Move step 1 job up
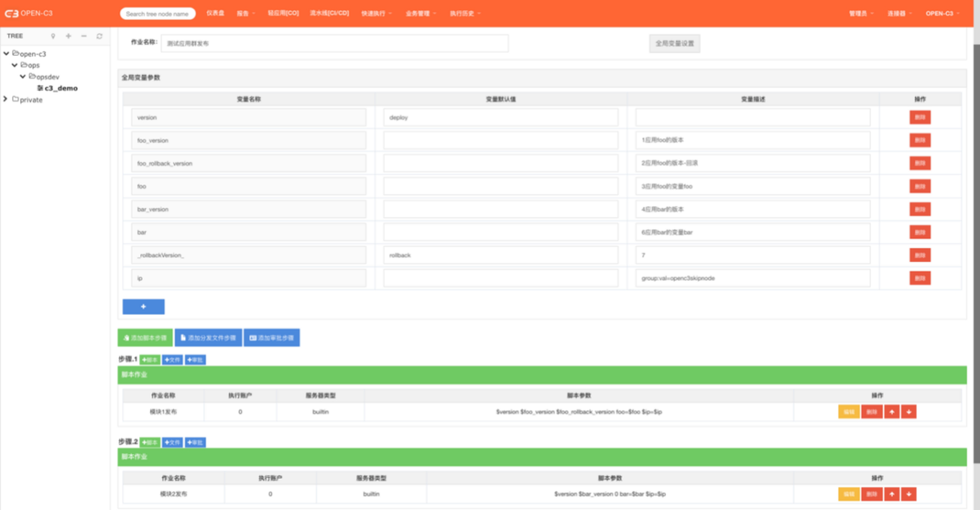The image size is (980, 510). [892, 412]
